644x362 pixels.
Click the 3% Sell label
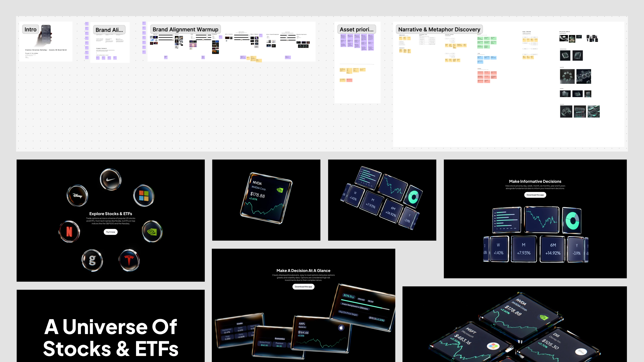tap(370, 301)
